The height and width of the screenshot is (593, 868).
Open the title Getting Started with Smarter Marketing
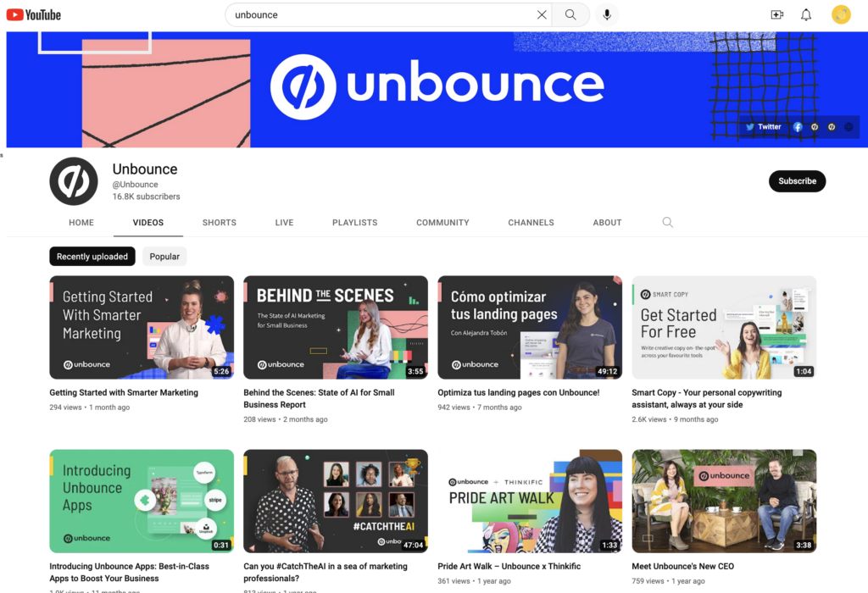coord(124,392)
